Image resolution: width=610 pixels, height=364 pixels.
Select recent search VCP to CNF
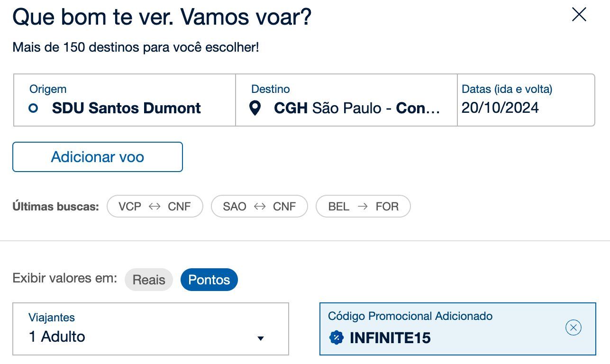(155, 207)
